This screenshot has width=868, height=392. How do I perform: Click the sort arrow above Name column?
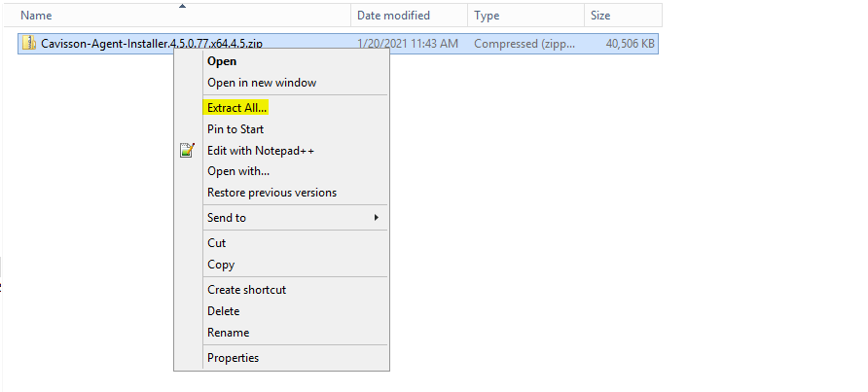point(182,6)
